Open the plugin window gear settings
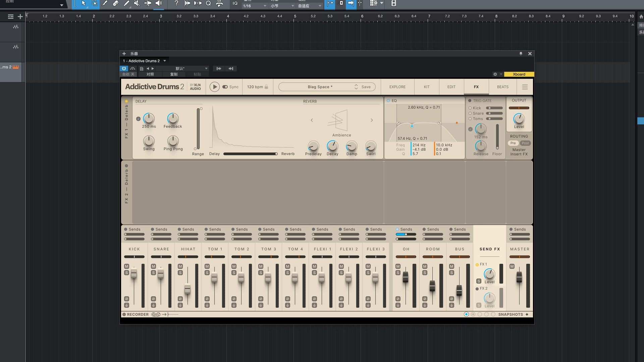Viewport: 644px width, 362px height. (495, 74)
